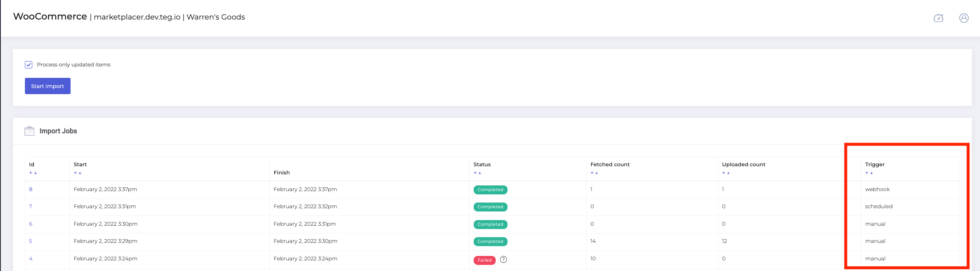Sort by Fetched count column arrows
The height and width of the screenshot is (271, 980).
(594, 173)
